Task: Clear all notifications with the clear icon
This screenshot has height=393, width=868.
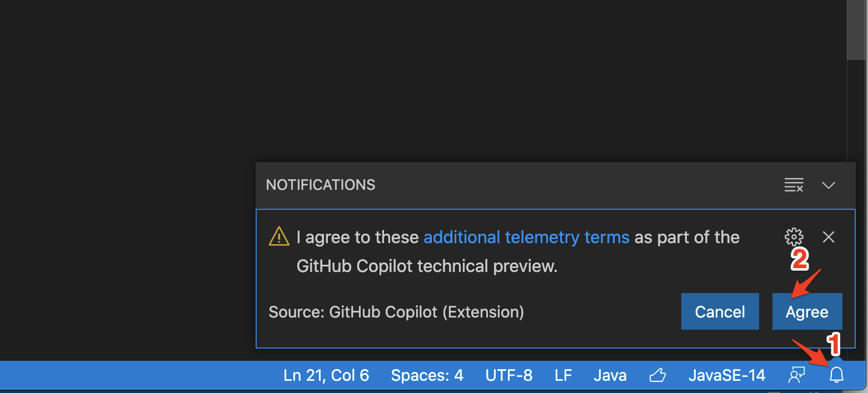Action: [794, 185]
